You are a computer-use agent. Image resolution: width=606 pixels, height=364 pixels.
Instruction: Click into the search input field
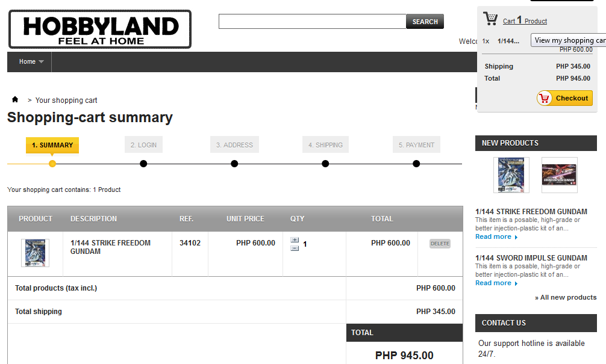coord(312,21)
